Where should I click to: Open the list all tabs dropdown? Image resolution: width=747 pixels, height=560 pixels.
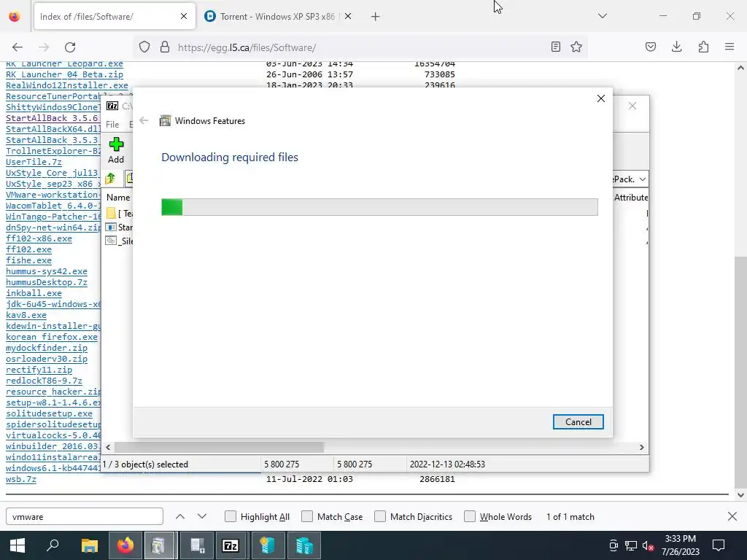pos(602,16)
